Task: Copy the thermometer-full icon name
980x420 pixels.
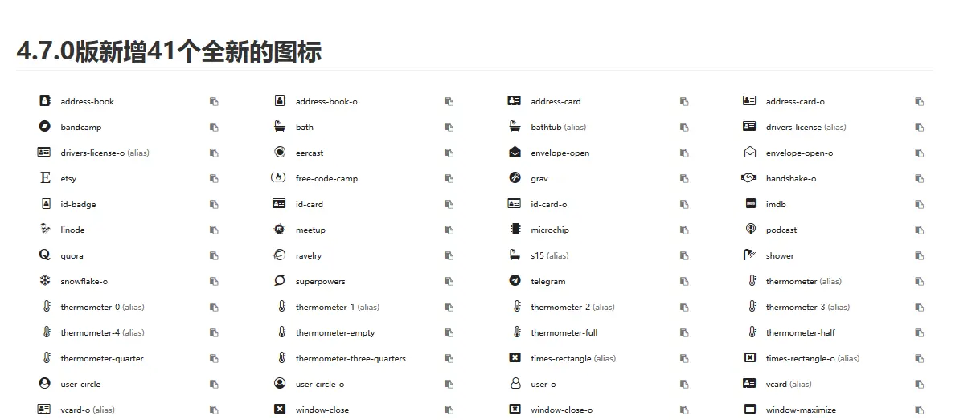Action: 684,332
